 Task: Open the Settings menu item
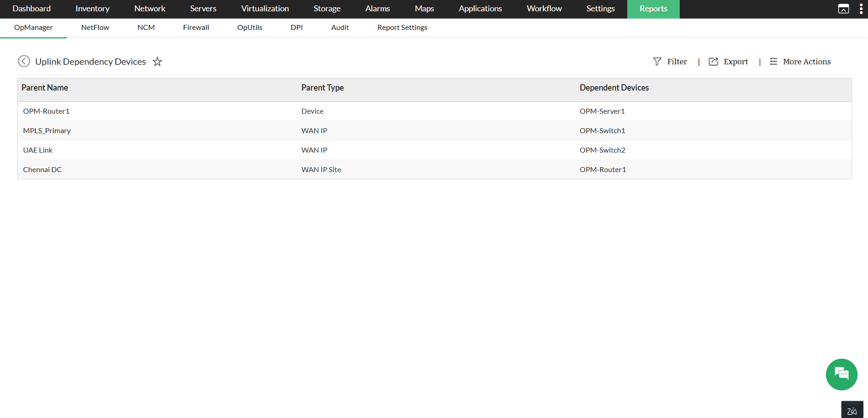[600, 9]
